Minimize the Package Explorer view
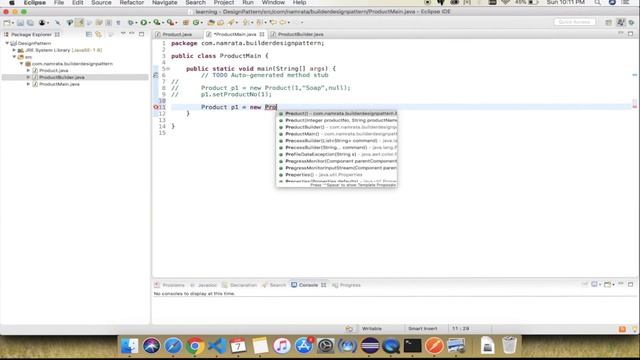This screenshot has height=360, width=640. point(132,34)
